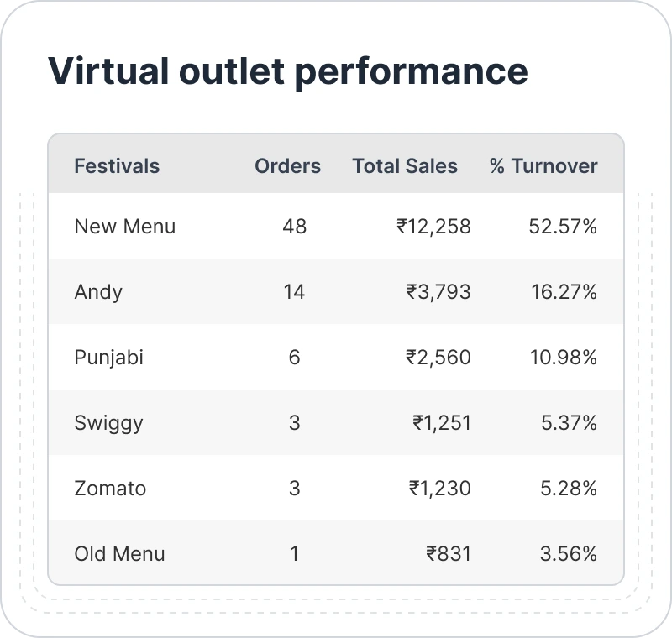The height and width of the screenshot is (638, 672).
Task: Select the Old Menu row label
Action: click(x=119, y=553)
